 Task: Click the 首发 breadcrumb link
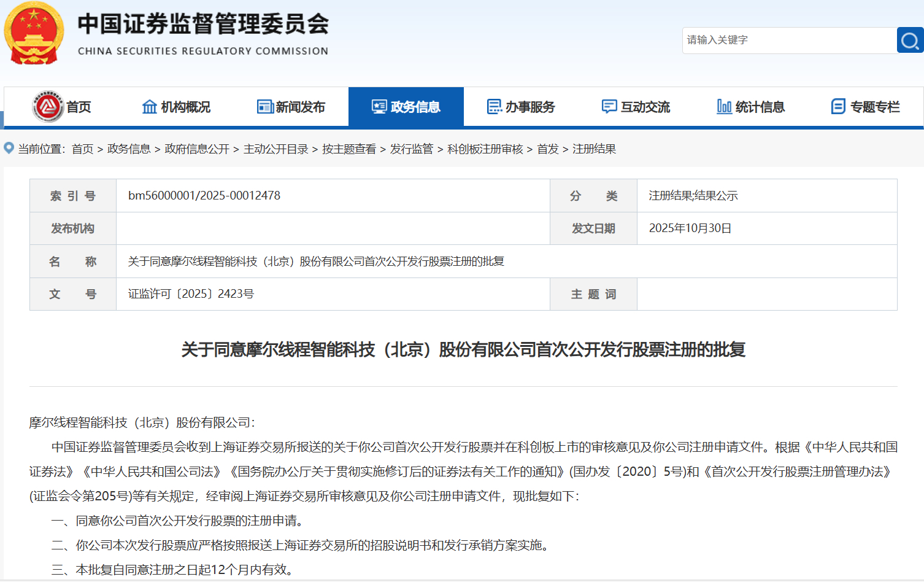(x=548, y=149)
